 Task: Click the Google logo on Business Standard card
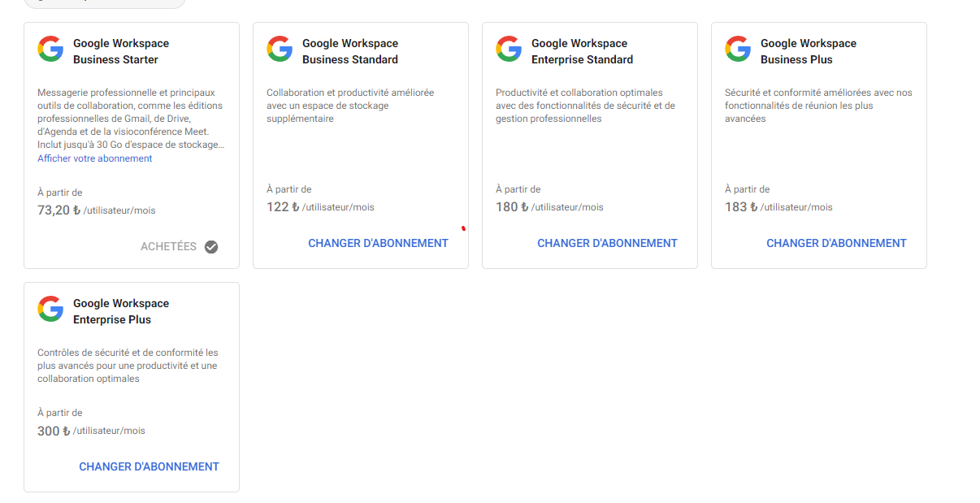280,49
